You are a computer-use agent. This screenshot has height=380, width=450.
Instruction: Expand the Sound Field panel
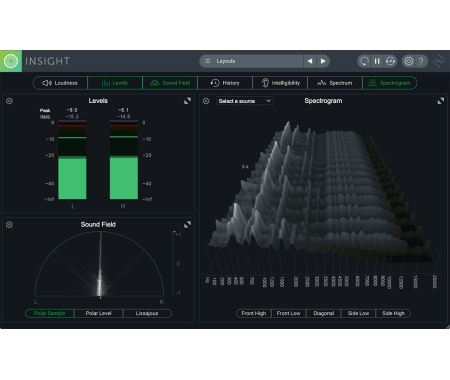pos(187,225)
